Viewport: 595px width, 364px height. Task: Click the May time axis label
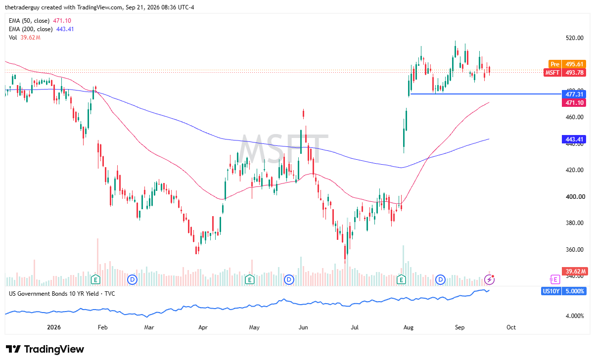coord(254,327)
